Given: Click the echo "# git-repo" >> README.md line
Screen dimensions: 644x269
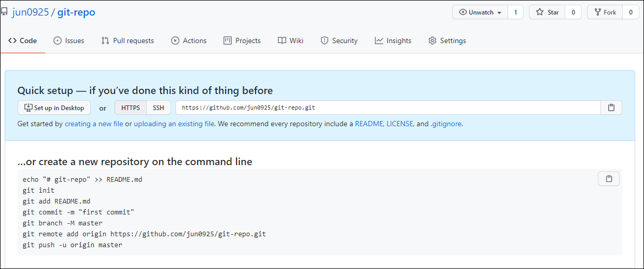Looking at the screenshot, I should pyautogui.click(x=82, y=180).
